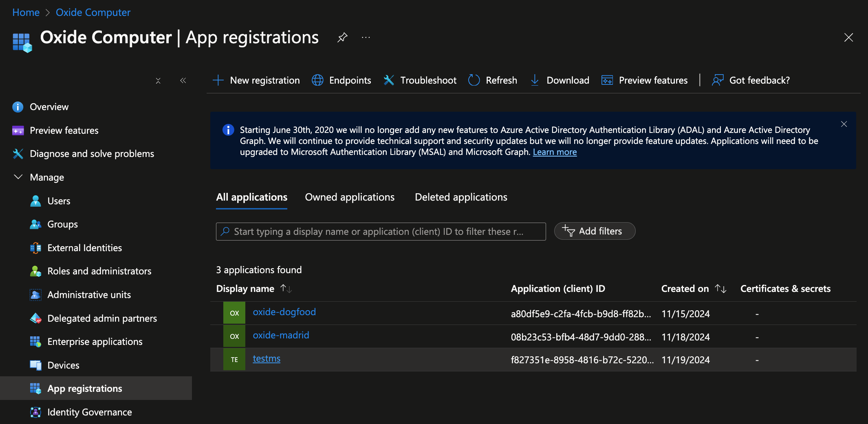Viewport: 868px width, 424px height.
Task: Click client ID 08b23c53-bfb4-48d7-9dd0-288...
Action: (x=581, y=337)
